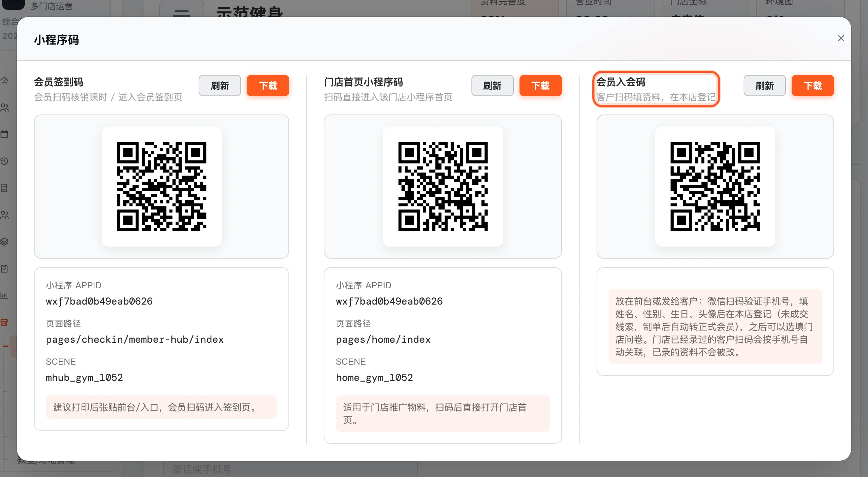Select path pages/checkin/member-hub/index
This screenshot has height=477, width=868.
coord(135,340)
